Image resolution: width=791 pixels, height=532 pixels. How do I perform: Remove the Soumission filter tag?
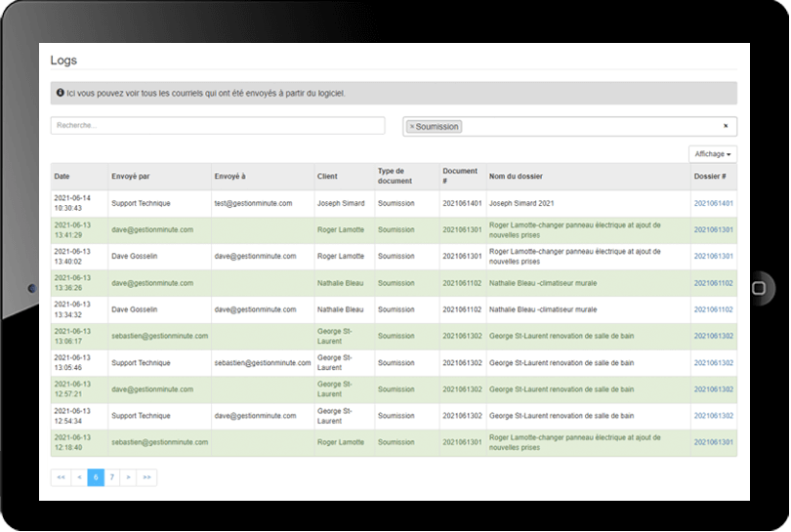[412, 127]
